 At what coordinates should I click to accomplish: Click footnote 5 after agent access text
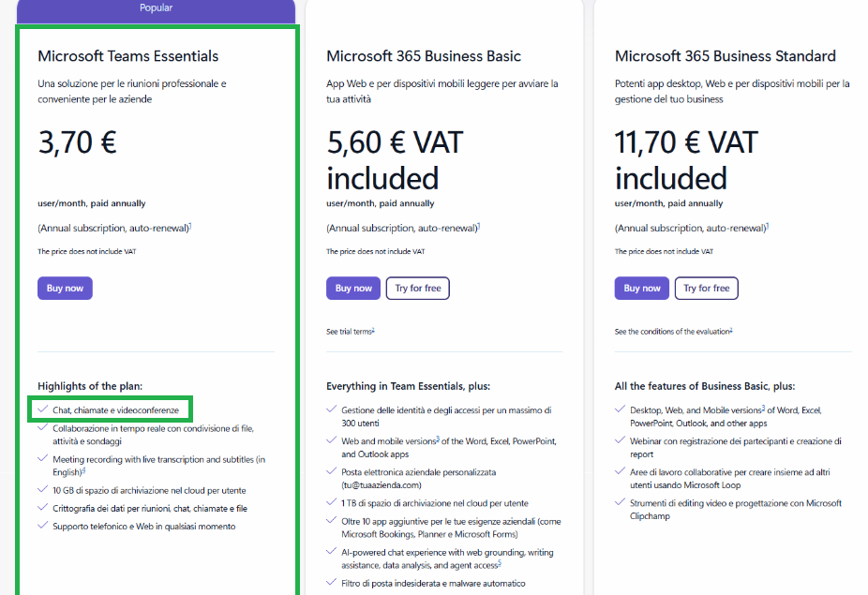pos(500,563)
